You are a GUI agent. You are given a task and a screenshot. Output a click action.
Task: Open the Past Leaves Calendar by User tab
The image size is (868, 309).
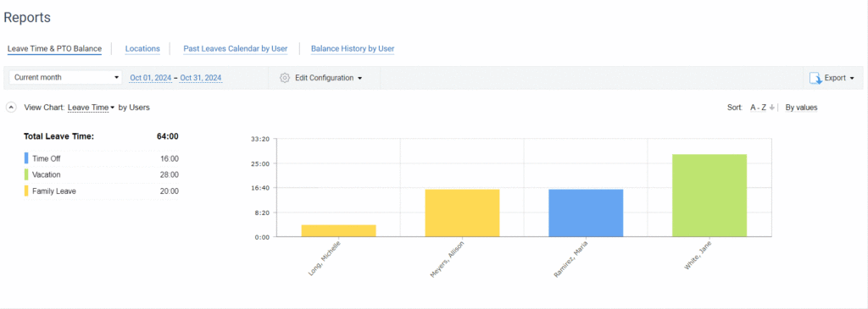coord(236,48)
